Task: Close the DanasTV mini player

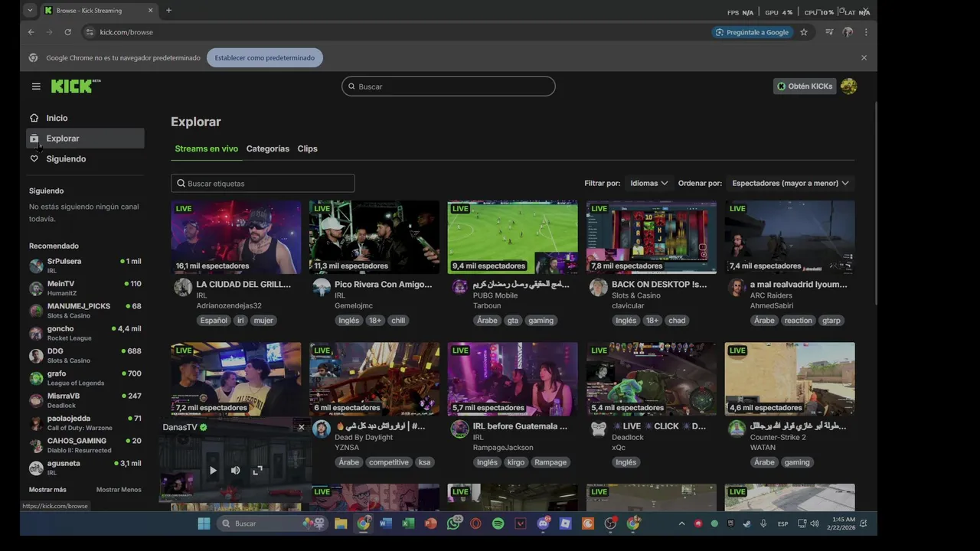Action: (301, 428)
